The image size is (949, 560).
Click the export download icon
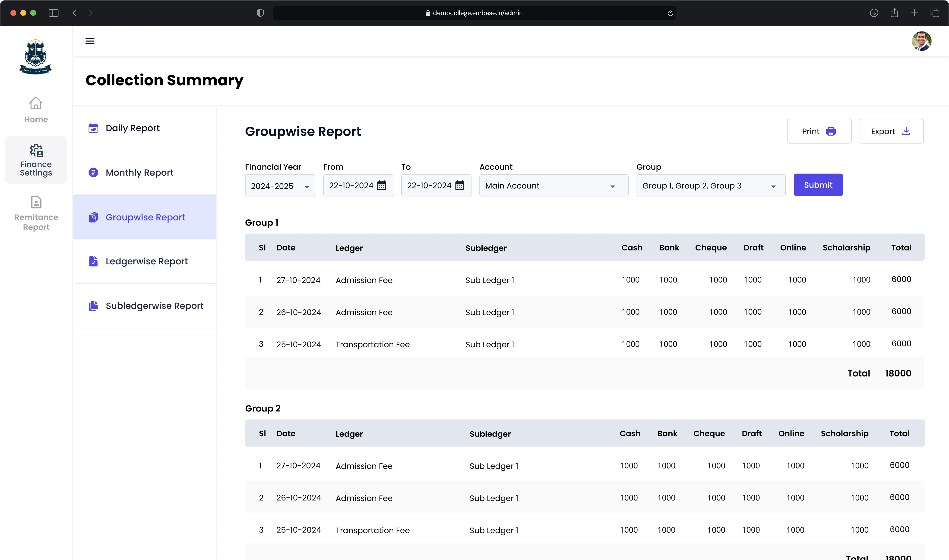(x=906, y=131)
